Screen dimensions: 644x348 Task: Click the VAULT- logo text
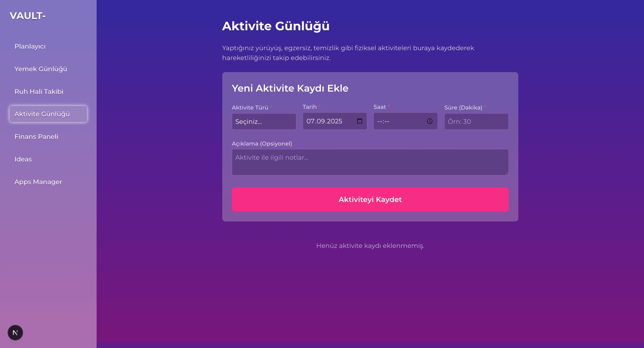point(28,16)
